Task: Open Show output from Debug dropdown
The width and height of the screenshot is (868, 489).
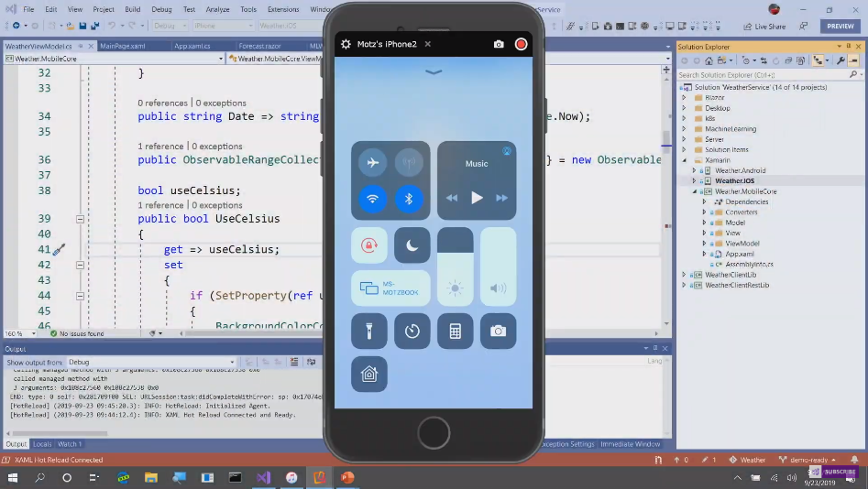Action: pos(151,363)
